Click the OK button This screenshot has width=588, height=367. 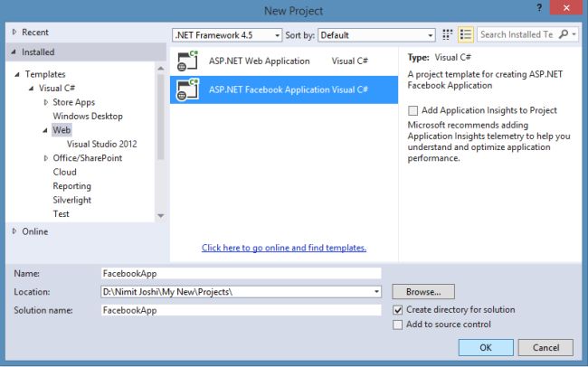(486, 347)
